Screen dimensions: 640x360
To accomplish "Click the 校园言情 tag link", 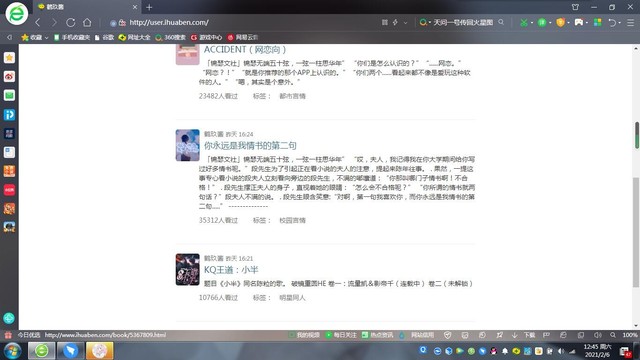I will [292, 220].
